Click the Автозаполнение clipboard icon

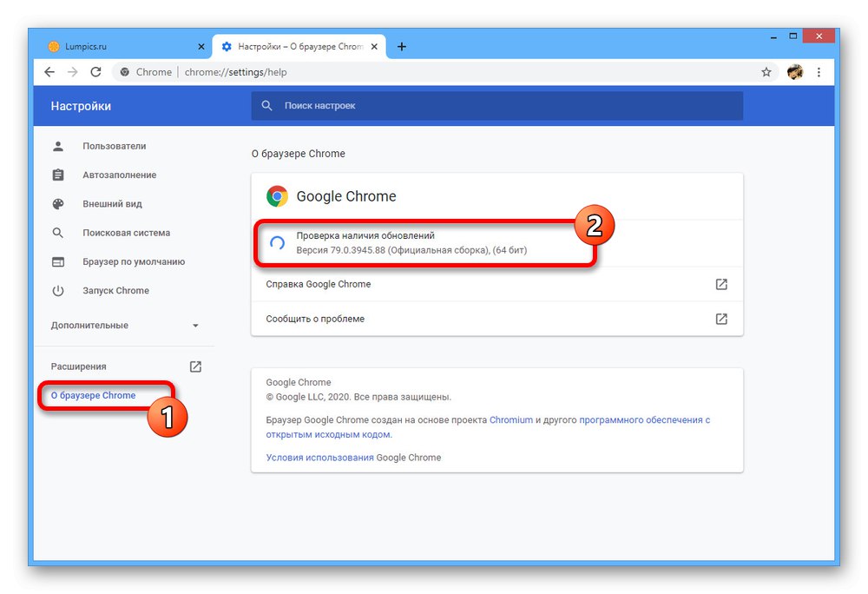point(58,175)
